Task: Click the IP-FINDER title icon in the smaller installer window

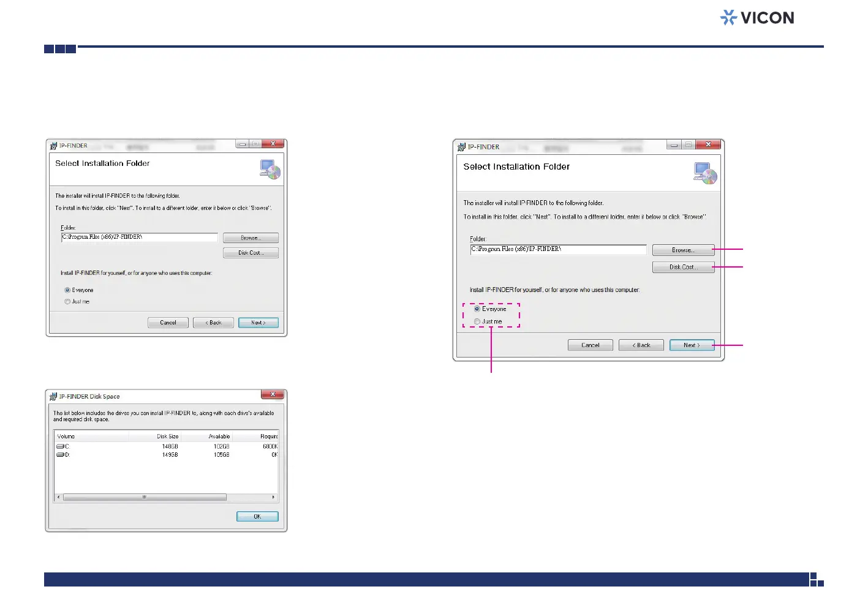Action: click(53, 146)
